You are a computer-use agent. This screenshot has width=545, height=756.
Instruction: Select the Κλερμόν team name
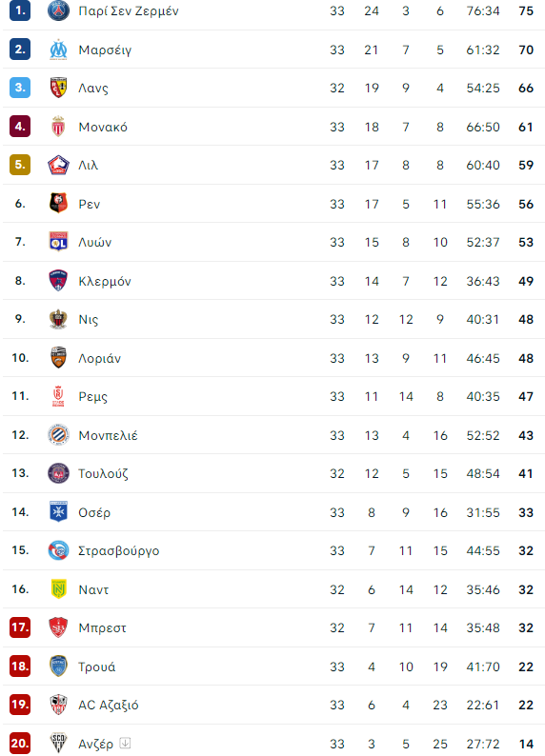tap(105, 281)
